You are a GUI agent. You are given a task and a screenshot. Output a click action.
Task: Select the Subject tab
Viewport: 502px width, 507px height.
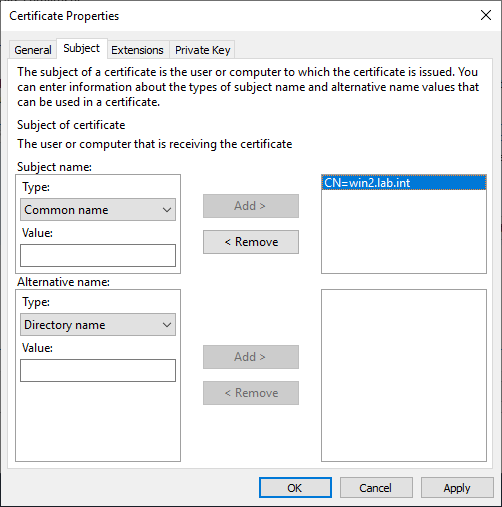tap(82, 49)
